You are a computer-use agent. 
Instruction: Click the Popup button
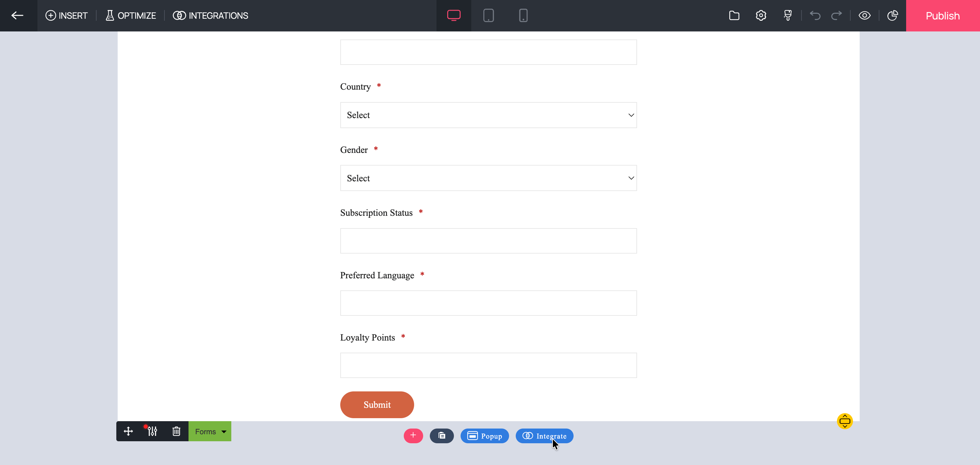(x=485, y=436)
